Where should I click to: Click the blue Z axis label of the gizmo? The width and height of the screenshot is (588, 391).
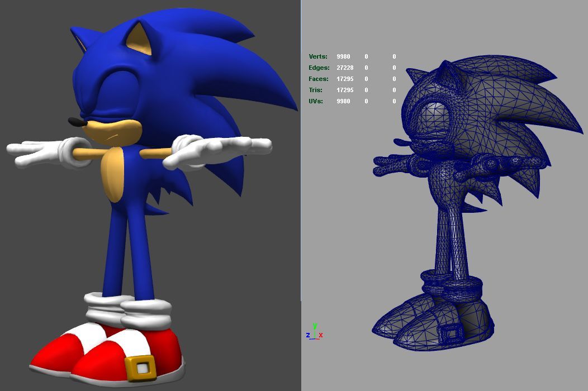(308, 335)
